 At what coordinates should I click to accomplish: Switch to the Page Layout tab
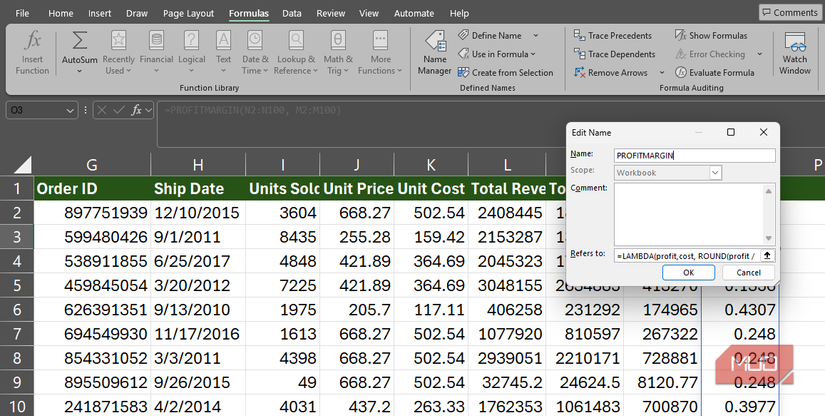188,13
